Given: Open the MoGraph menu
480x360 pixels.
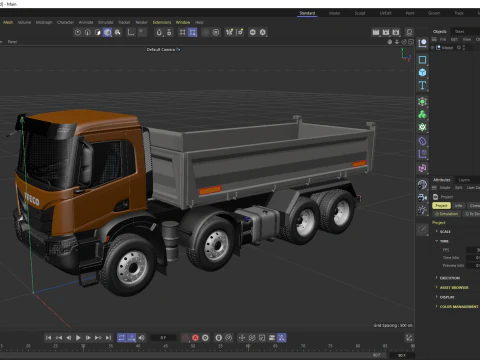Looking at the screenshot, I should 44,22.
